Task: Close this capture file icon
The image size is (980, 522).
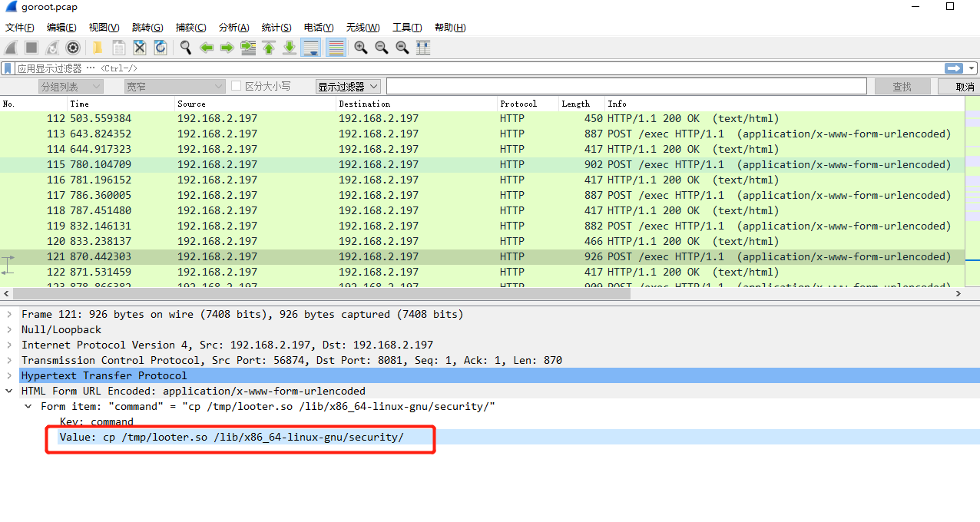Action: pyautogui.click(x=140, y=48)
